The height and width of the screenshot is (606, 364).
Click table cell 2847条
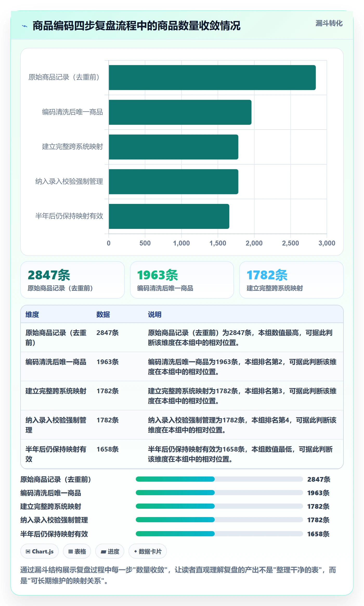(x=108, y=333)
